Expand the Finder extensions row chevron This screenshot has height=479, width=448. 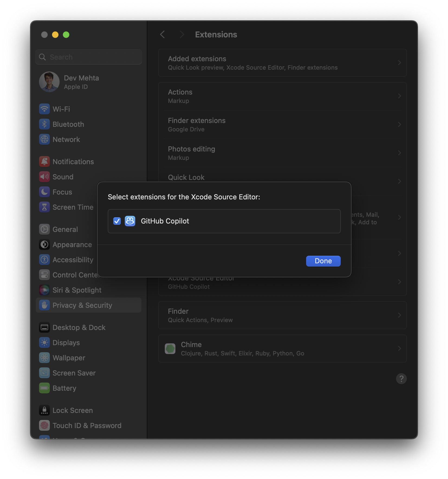[399, 124]
